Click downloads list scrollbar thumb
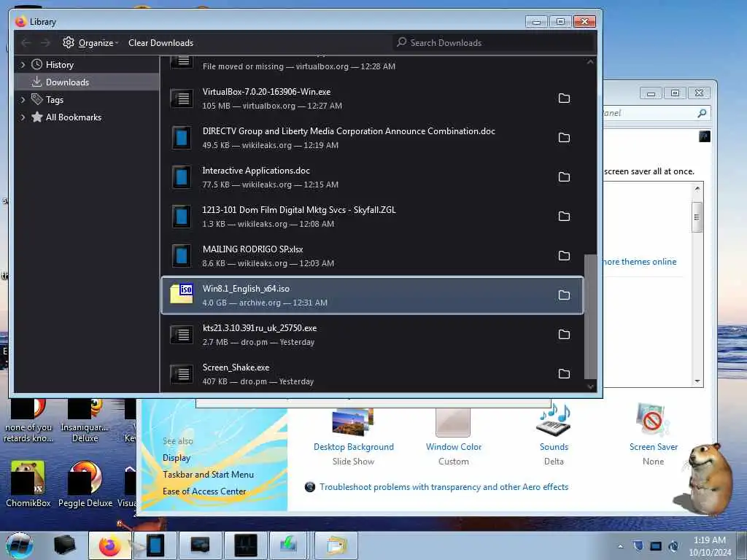 [x=590, y=316]
